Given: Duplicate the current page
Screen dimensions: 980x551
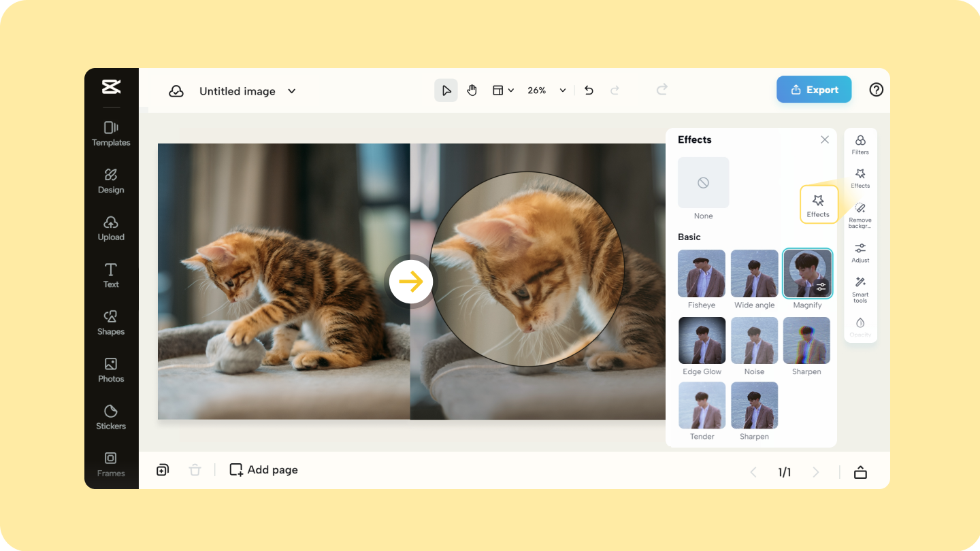Looking at the screenshot, I should (x=163, y=470).
